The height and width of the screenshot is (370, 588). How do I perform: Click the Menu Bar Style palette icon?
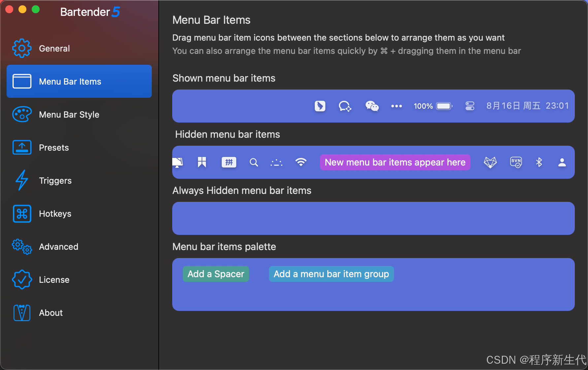(22, 114)
